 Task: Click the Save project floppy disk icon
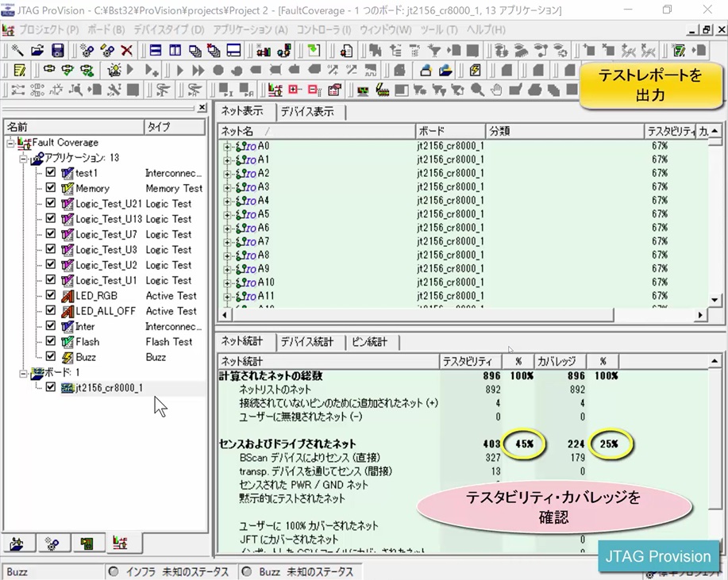pyautogui.click(x=57, y=50)
